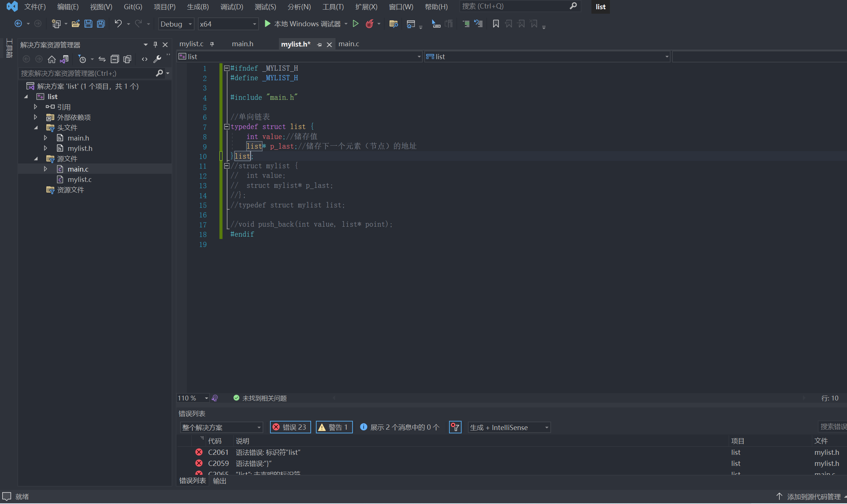Switch to the 输出 output panel tab
Screen dimensions: 847x504
[220, 481]
